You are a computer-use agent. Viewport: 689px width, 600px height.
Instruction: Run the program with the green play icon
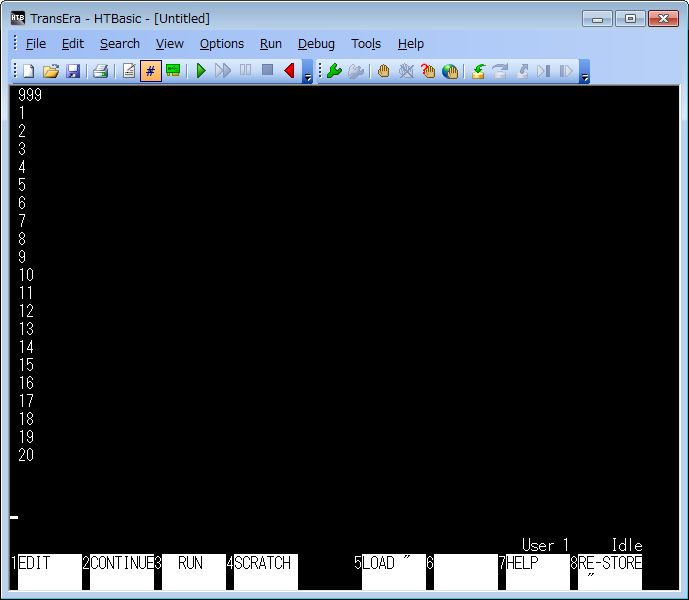click(201, 71)
